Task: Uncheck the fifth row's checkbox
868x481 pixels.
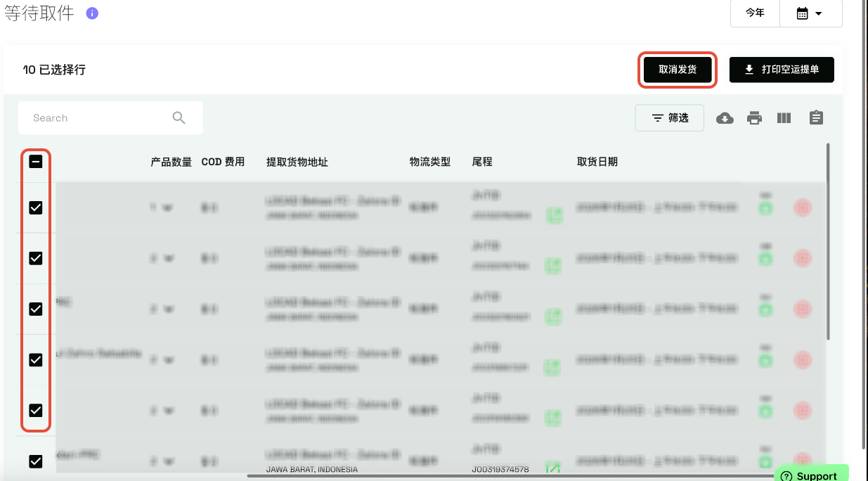Action: point(36,410)
